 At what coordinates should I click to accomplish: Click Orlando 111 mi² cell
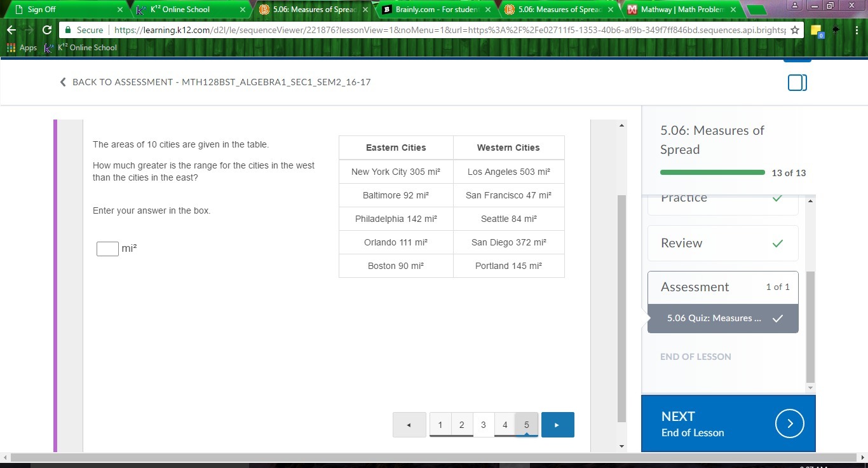[396, 242]
